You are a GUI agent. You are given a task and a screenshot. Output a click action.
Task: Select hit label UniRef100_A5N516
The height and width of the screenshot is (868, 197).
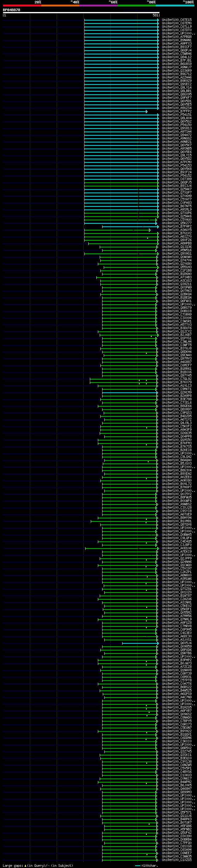pyautogui.click(x=177, y=250)
